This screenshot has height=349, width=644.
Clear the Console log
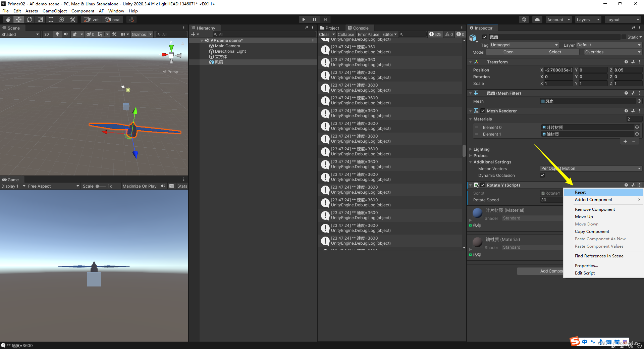coord(324,34)
